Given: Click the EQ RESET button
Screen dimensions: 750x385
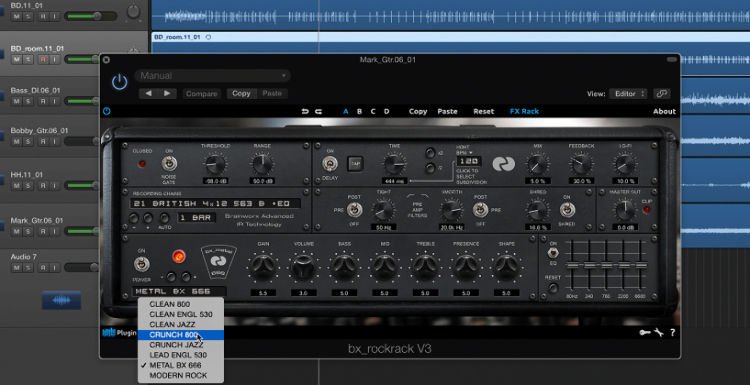Looking at the screenshot, I should (553, 288).
